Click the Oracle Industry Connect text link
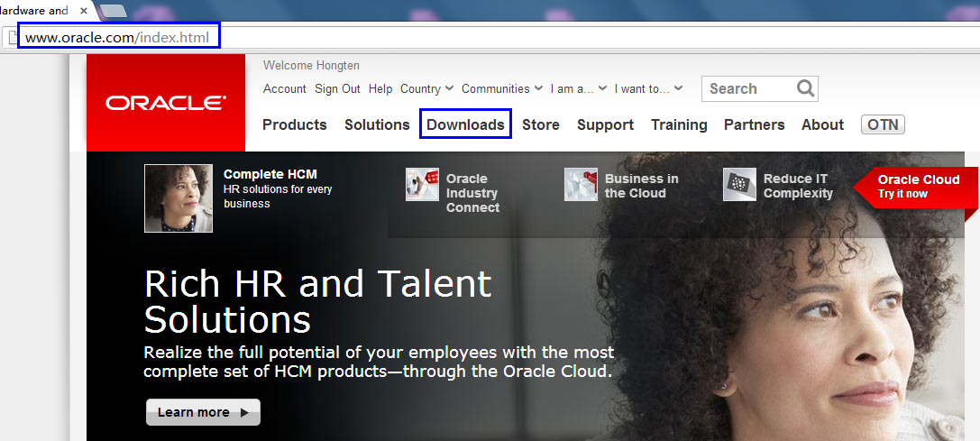Image resolution: width=980 pixels, height=441 pixels. [x=472, y=193]
